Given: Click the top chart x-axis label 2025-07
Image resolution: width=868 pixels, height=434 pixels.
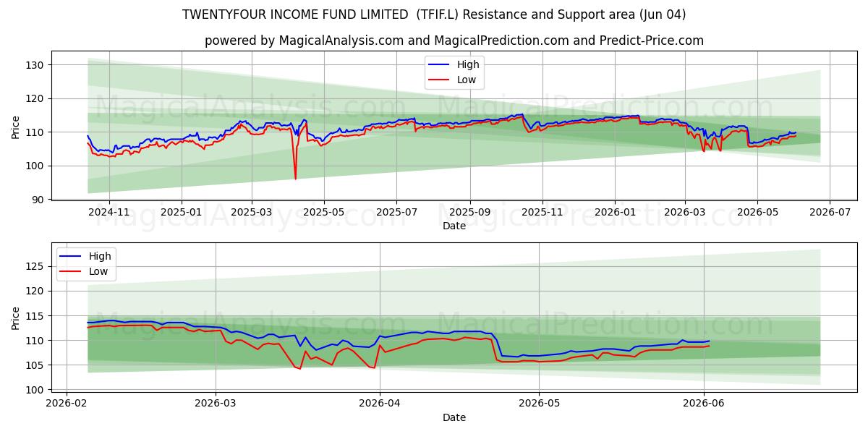Looking at the screenshot, I should [396, 213].
